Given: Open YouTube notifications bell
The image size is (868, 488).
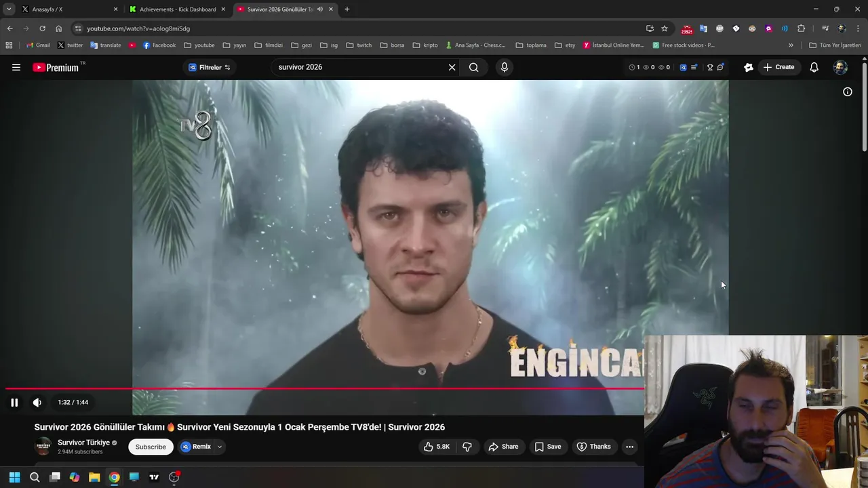Looking at the screenshot, I should click(814, 67).
